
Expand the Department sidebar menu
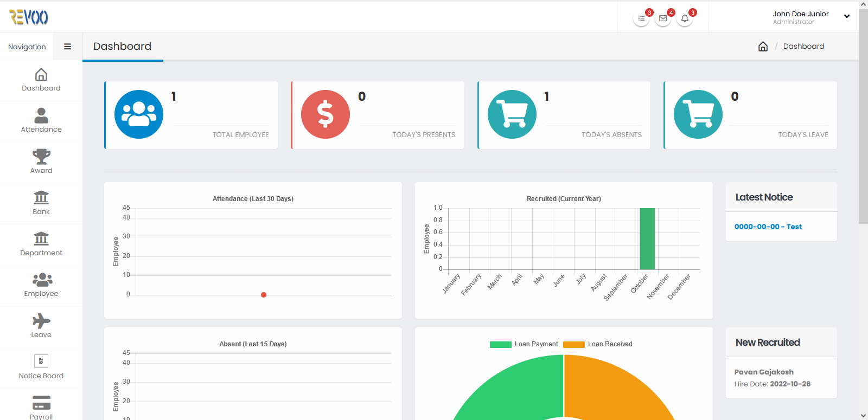coord(41,244)
